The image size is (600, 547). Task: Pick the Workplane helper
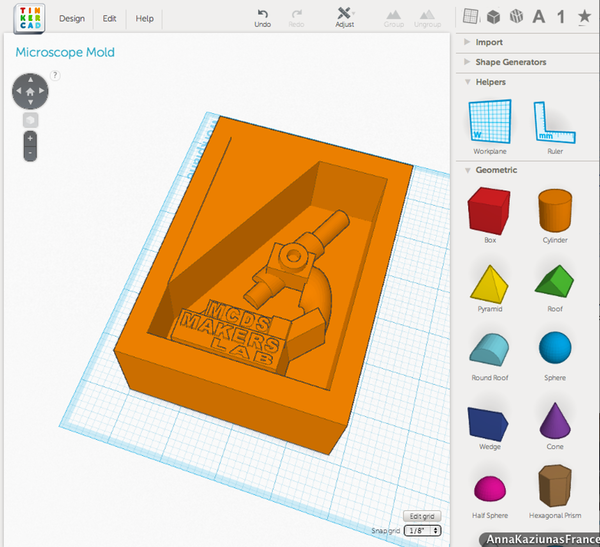490,127
